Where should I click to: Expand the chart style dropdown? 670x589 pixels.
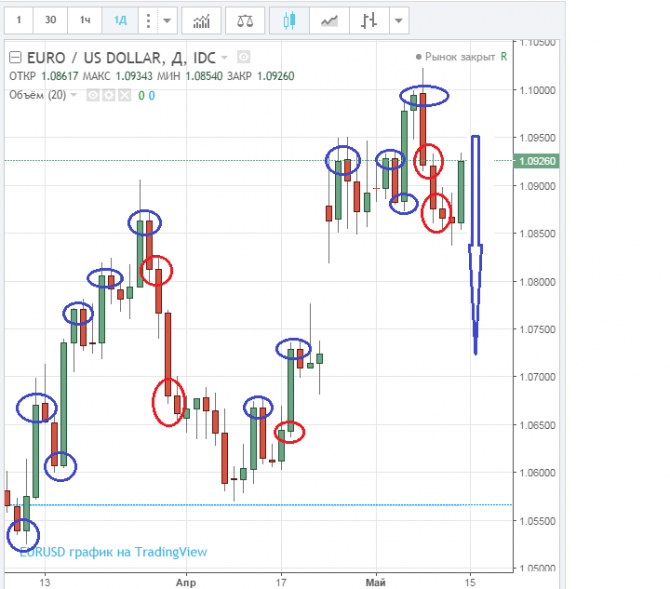[399, 20]
